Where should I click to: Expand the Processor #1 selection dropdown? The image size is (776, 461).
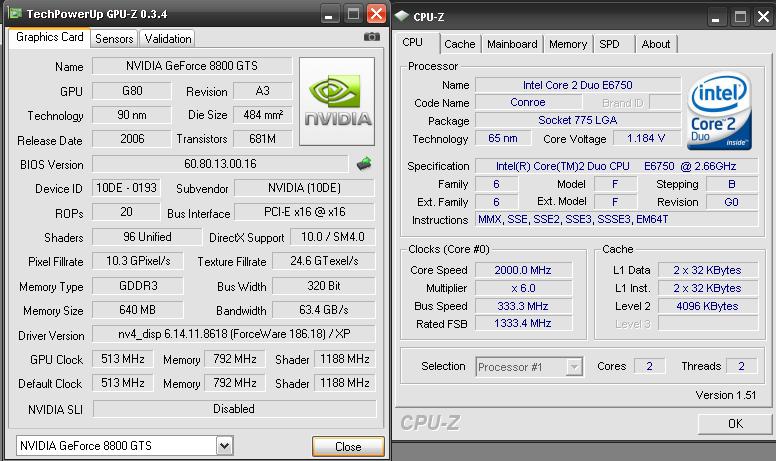pos(574,367)
